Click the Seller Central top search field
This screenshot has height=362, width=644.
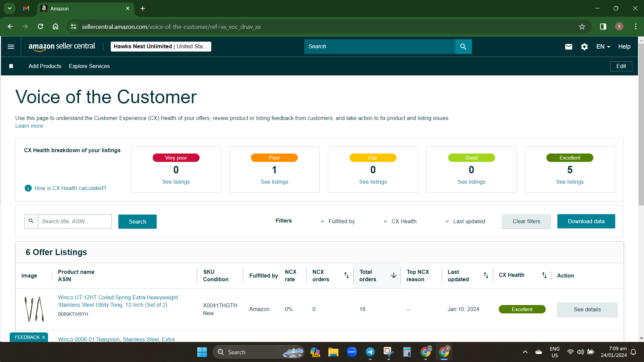(x=379, y=47)
